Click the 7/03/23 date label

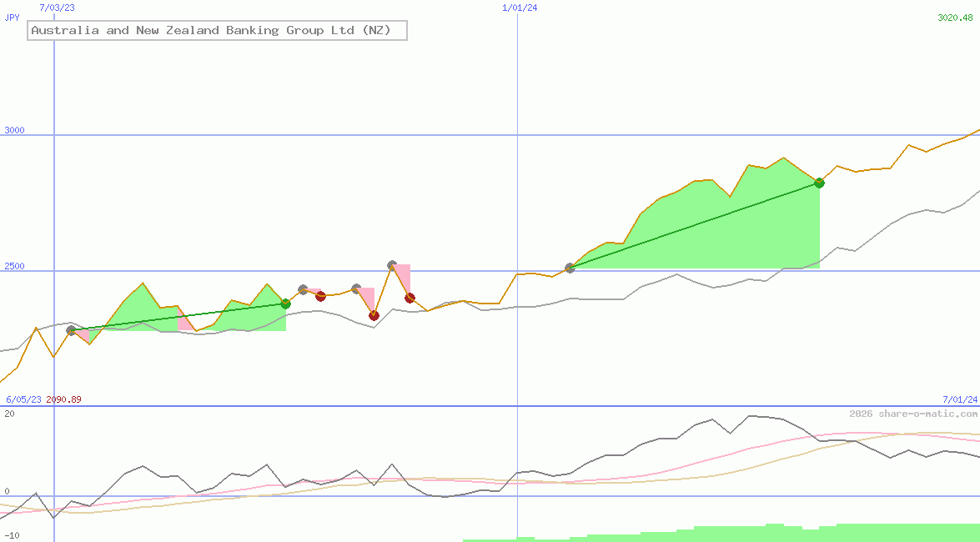[57, 8]
